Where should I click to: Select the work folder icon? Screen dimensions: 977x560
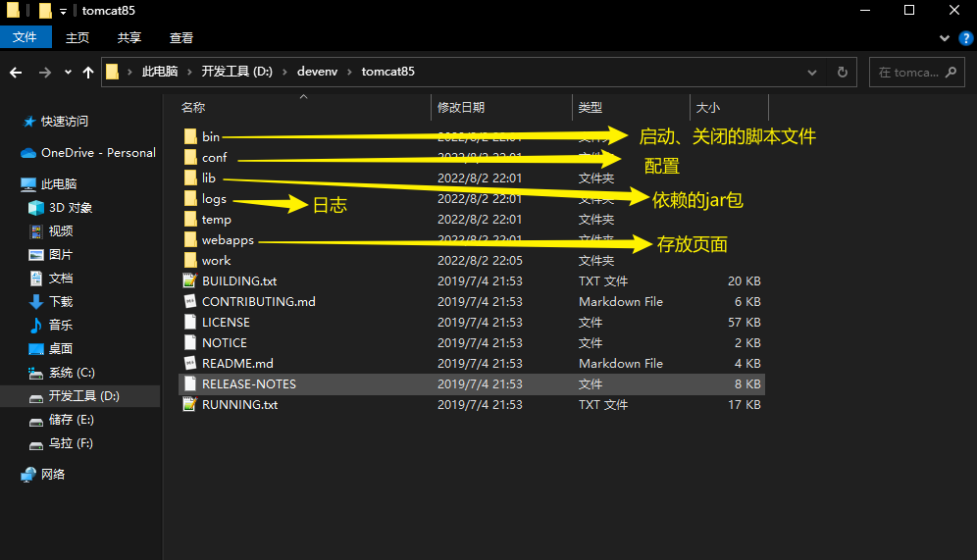coord(190,260)
